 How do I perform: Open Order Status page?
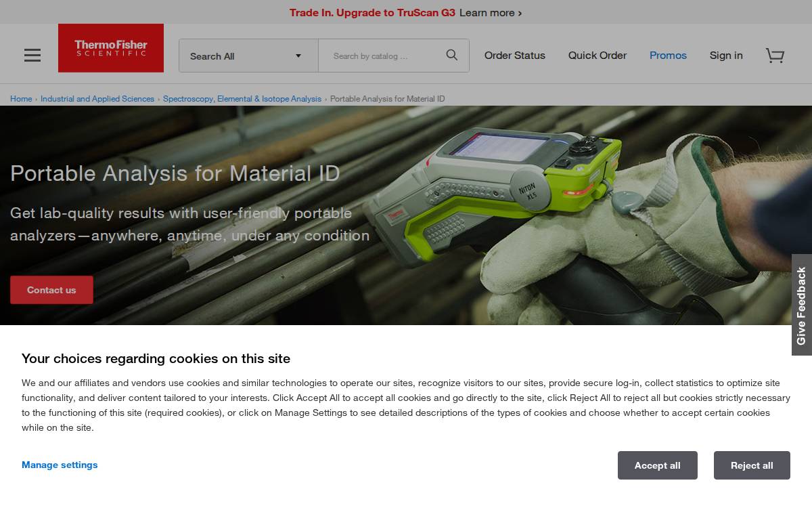pos(515,56)
